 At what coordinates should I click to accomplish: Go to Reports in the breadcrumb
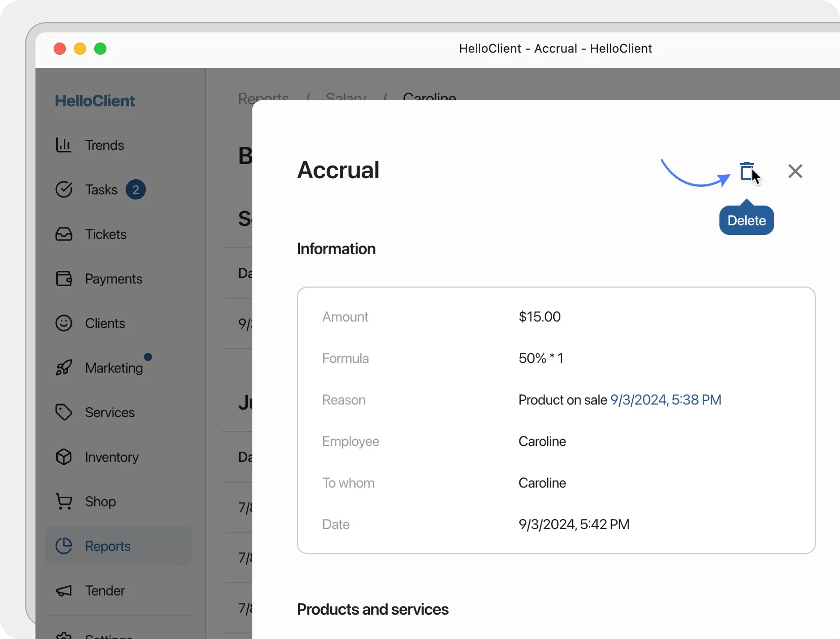[262, 98]
